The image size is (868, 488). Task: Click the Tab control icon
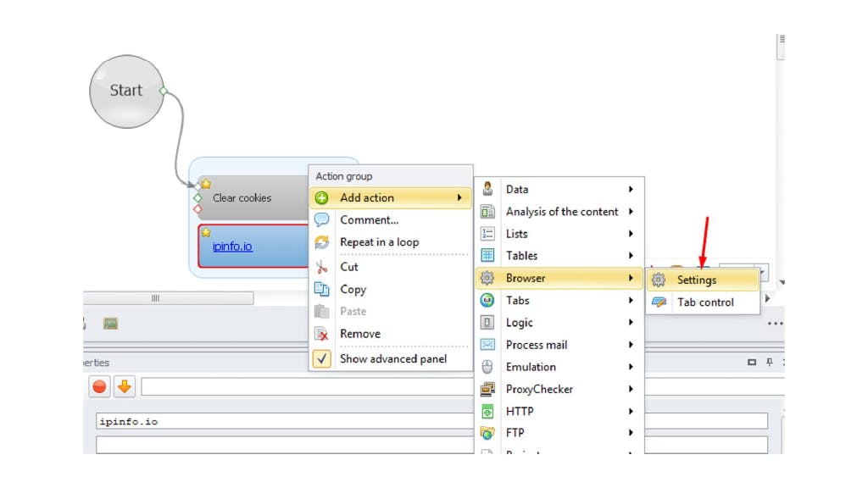click(658, 302)
